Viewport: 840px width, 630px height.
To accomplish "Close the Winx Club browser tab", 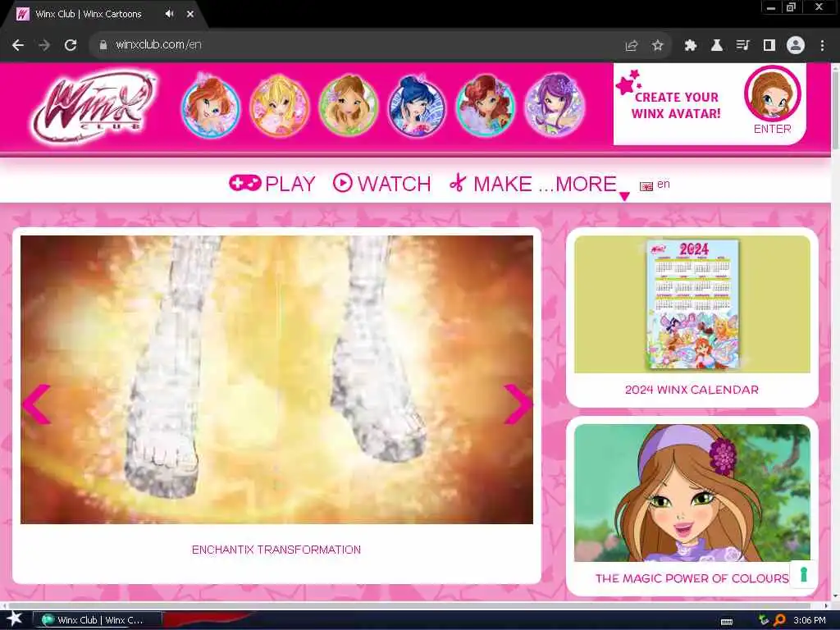I will [x=190, y=14].
